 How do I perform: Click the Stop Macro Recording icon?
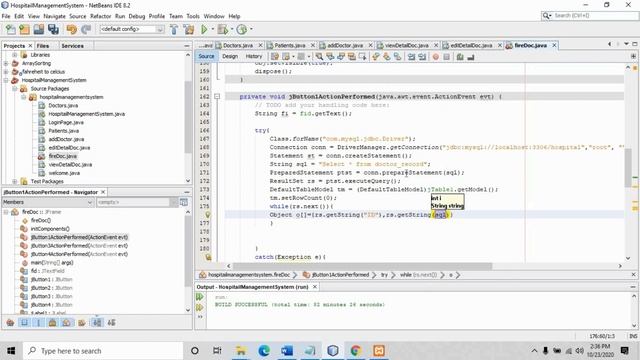click(x=447, y=57)
